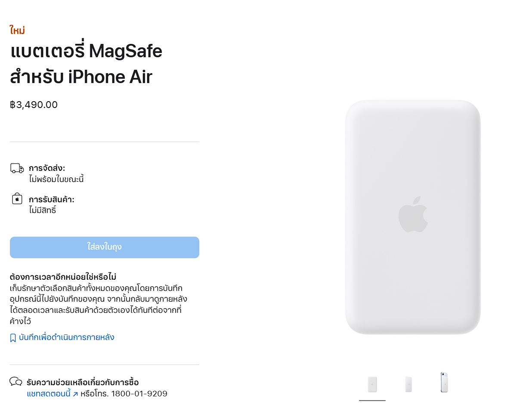Click the delivery truck icon
This screenshot has height=408, width=532.
pos(17,168)
